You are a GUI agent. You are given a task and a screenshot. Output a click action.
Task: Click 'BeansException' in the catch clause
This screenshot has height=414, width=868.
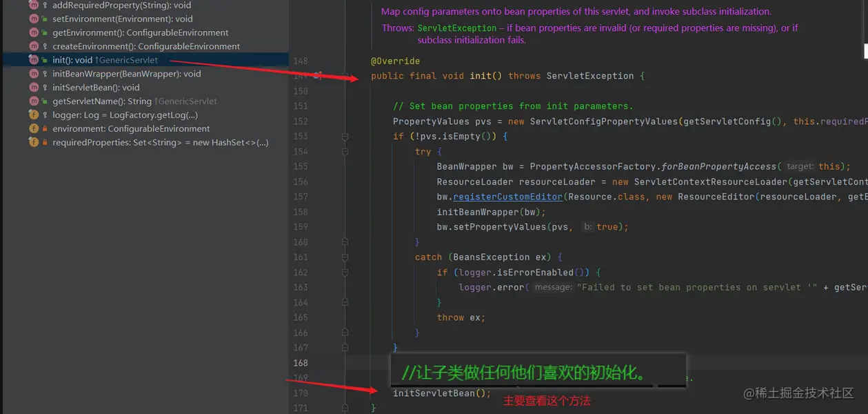[x=491, y=257]
